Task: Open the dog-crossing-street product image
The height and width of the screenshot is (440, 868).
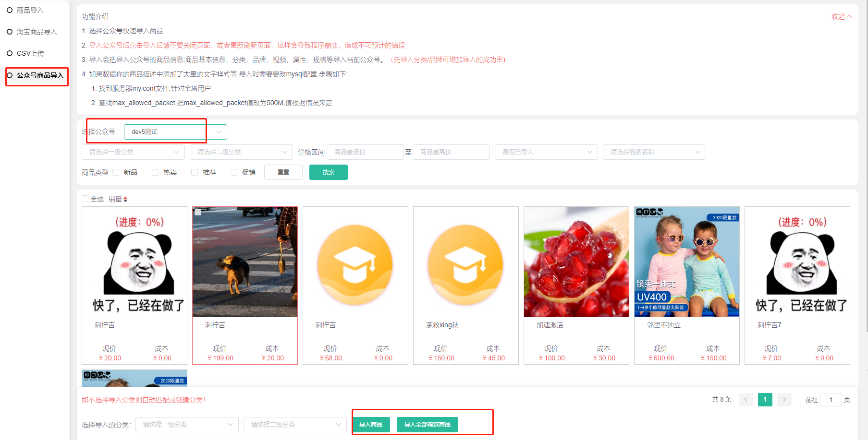Action: (245, 262)
